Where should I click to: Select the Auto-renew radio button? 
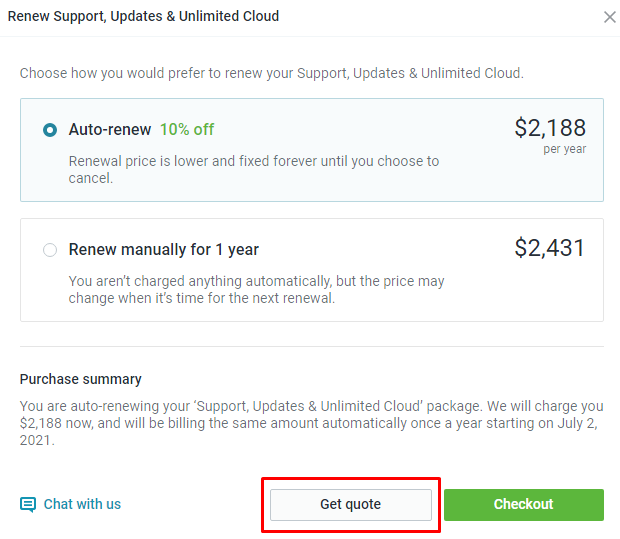50,130
